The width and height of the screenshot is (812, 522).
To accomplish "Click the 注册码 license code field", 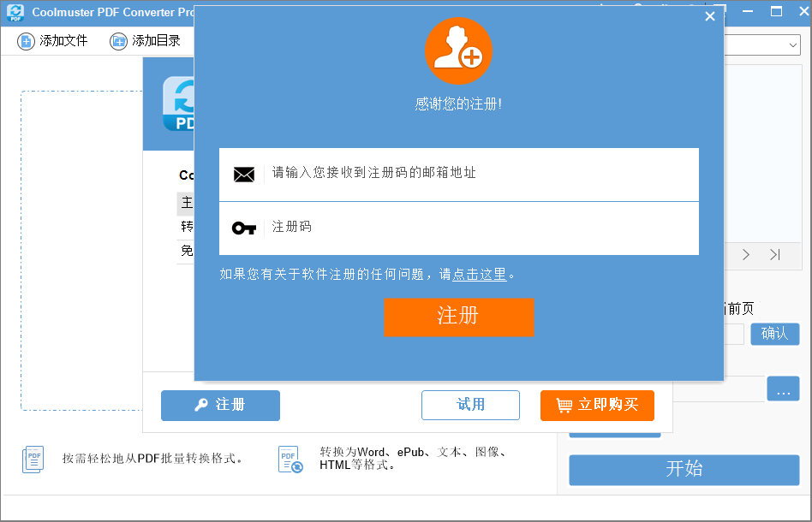I will [x=459, y=228].
